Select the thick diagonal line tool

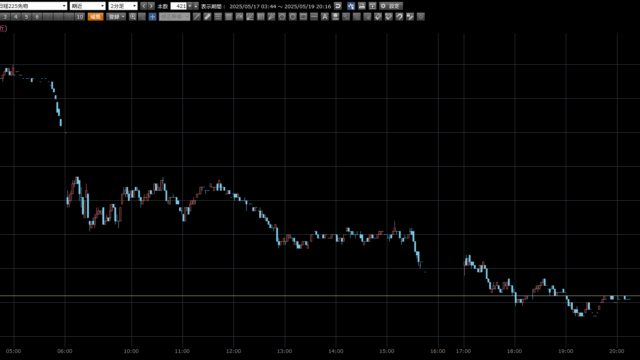pyautogui.click(x=207, y=17)
